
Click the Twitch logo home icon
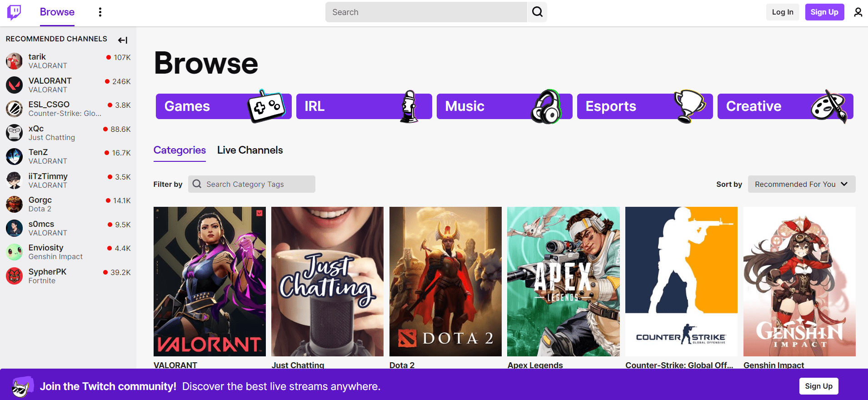pyautogui.click(x=14, y=12)
